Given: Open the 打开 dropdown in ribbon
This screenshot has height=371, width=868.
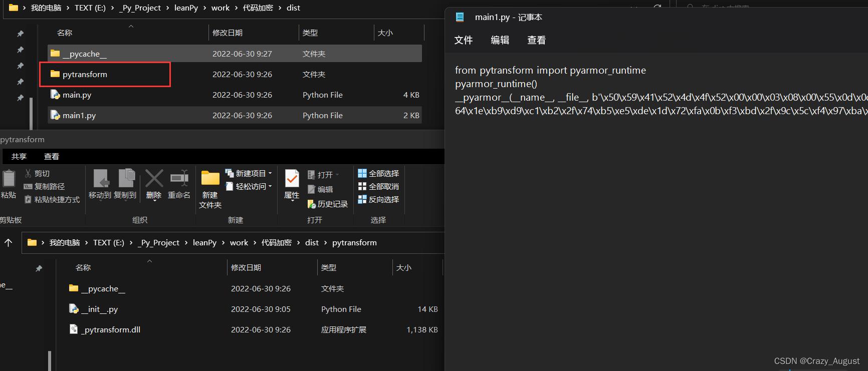Looking at the screenshot, I should coord(323,175).
